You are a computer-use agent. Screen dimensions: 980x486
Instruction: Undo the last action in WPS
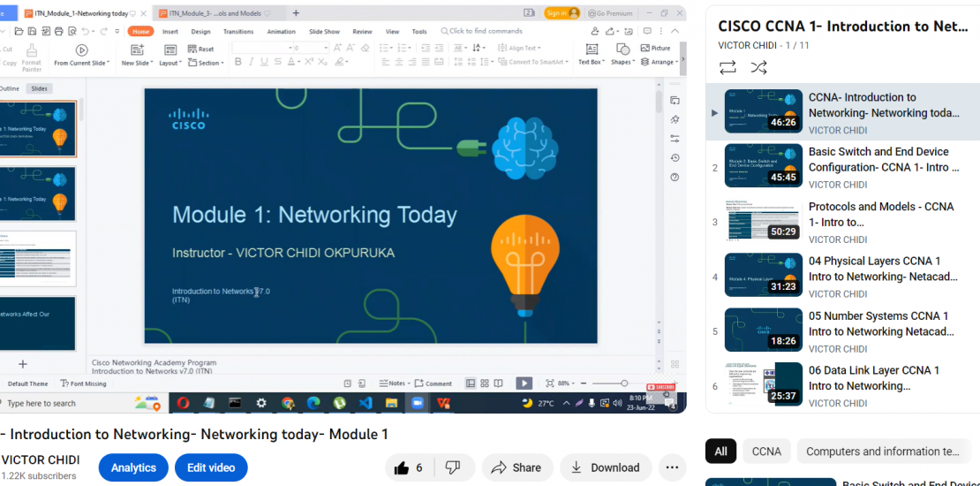85,31
